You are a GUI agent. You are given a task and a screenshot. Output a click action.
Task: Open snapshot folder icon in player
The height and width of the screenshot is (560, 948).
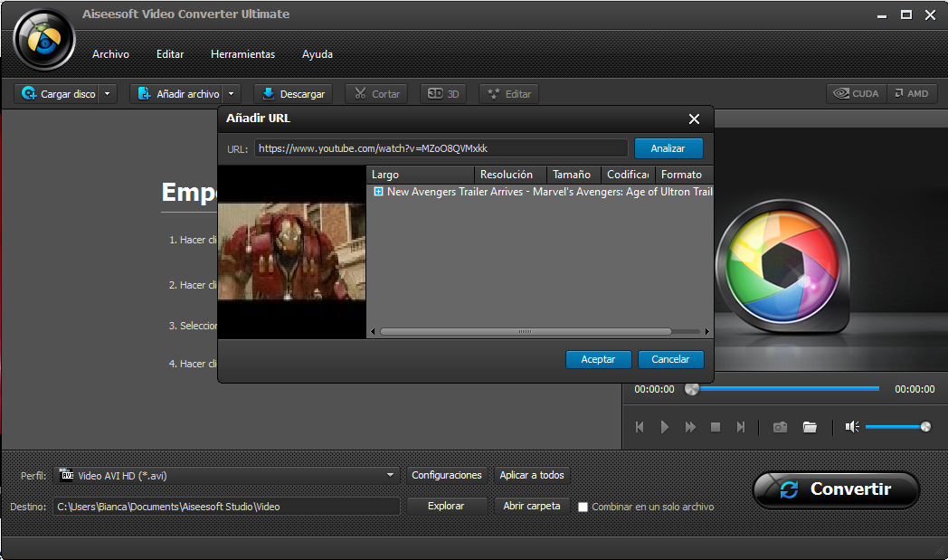(810, 427)
